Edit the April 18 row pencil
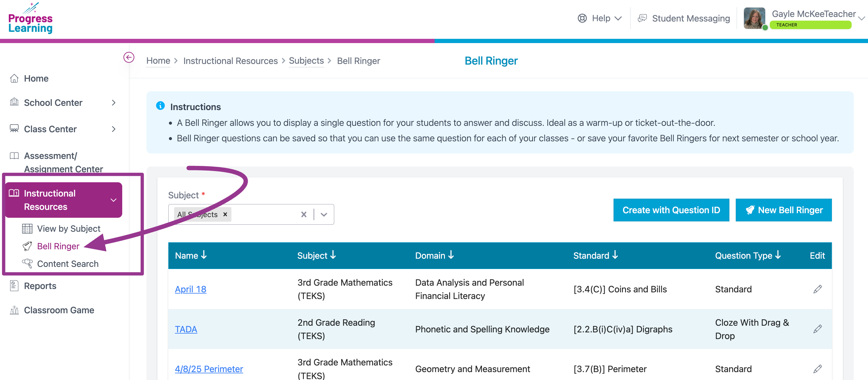868x380 pixels. 817,289
